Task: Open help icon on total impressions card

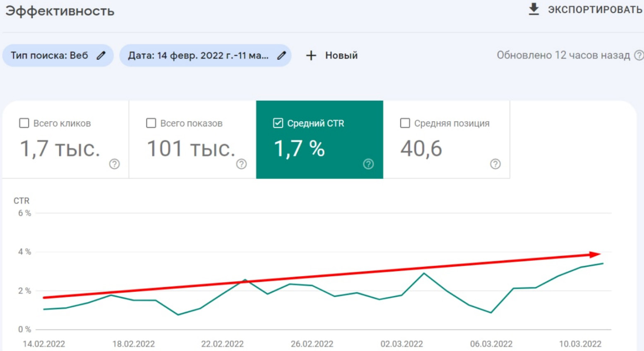Action: [241, 164]
